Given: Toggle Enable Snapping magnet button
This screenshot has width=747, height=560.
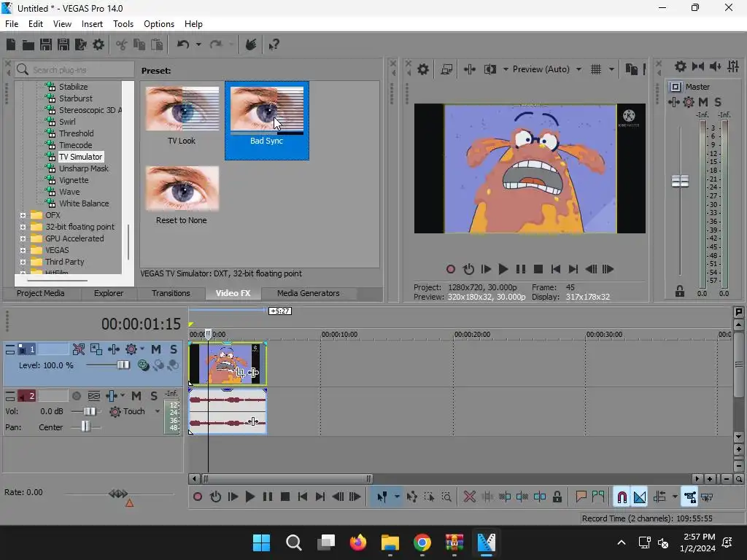Looking at the screenshot, I should pyautogui.click(x=622, y=497).
